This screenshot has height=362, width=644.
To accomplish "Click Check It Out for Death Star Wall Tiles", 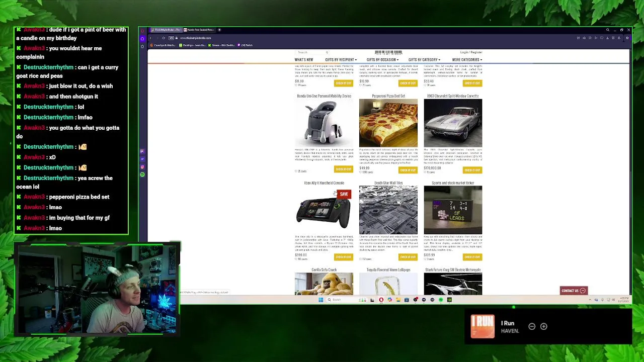I will tap(408, 257).
